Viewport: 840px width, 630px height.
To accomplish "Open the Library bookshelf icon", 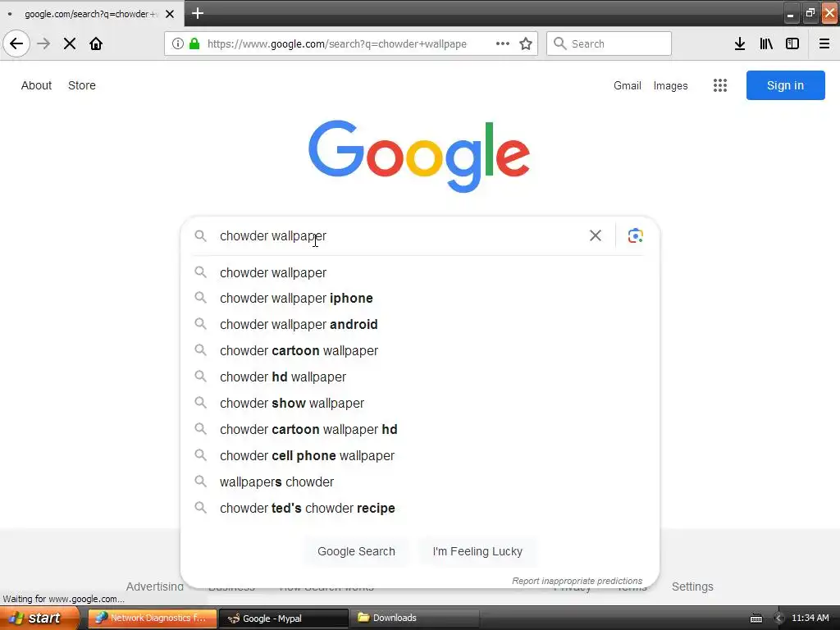I will coord(766,43).
